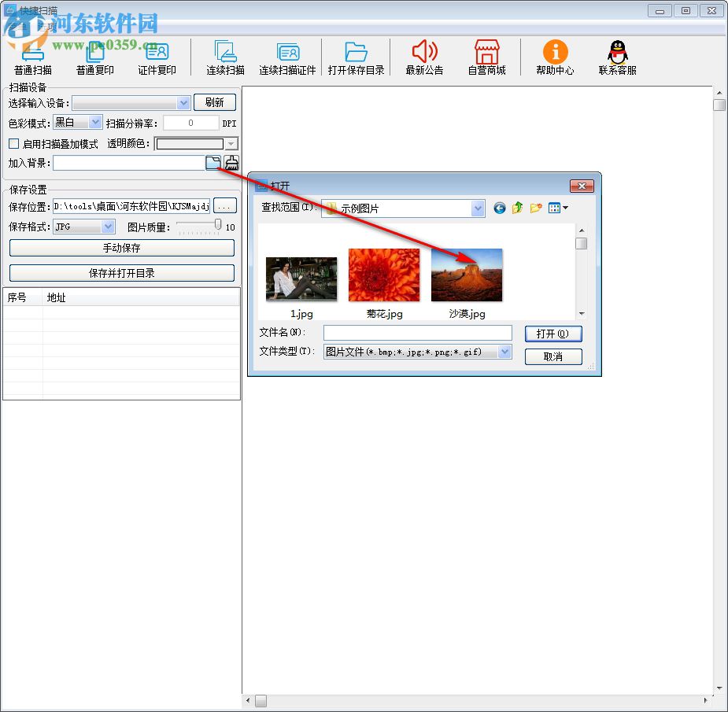Expand 查找范围 folder dropdown
The width and height of the screenshot is (728, 712).
click(x=477, y=208)
